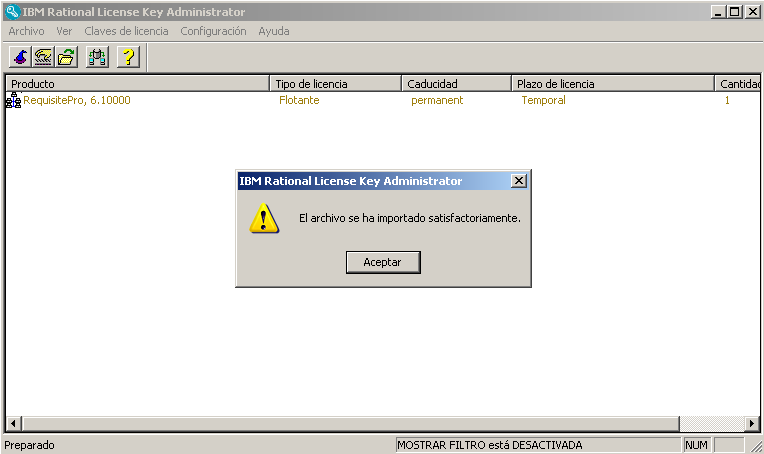The width and height of the screenshot is (764, 454).
Task: Click the second toolbar icon with the document and pen
Action: [x=43, y=57]
